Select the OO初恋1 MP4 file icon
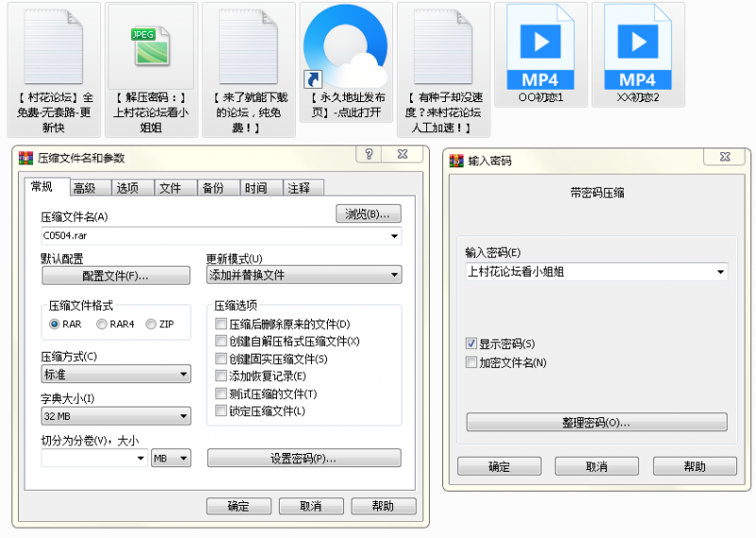This screenshot has height=538, width=756. [541, 47]
